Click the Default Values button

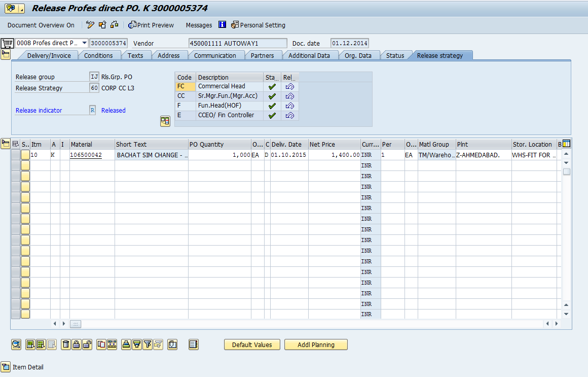click(252, 345)
